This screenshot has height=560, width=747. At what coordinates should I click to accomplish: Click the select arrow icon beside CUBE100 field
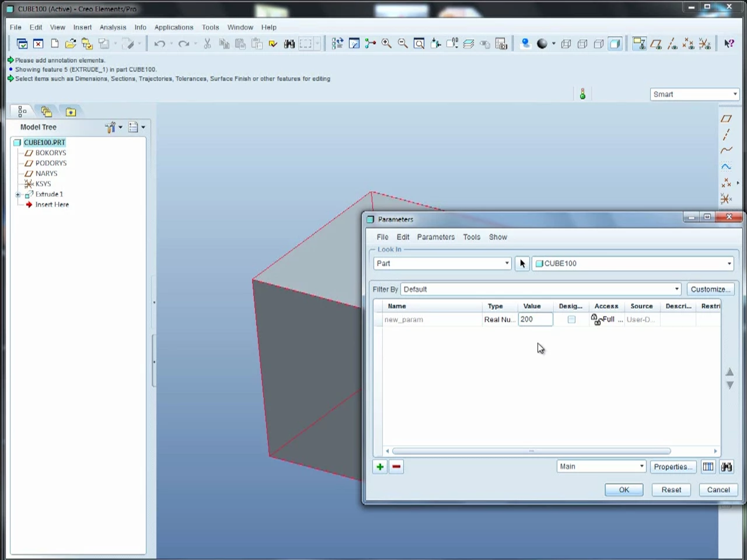[x=522, y=264]
